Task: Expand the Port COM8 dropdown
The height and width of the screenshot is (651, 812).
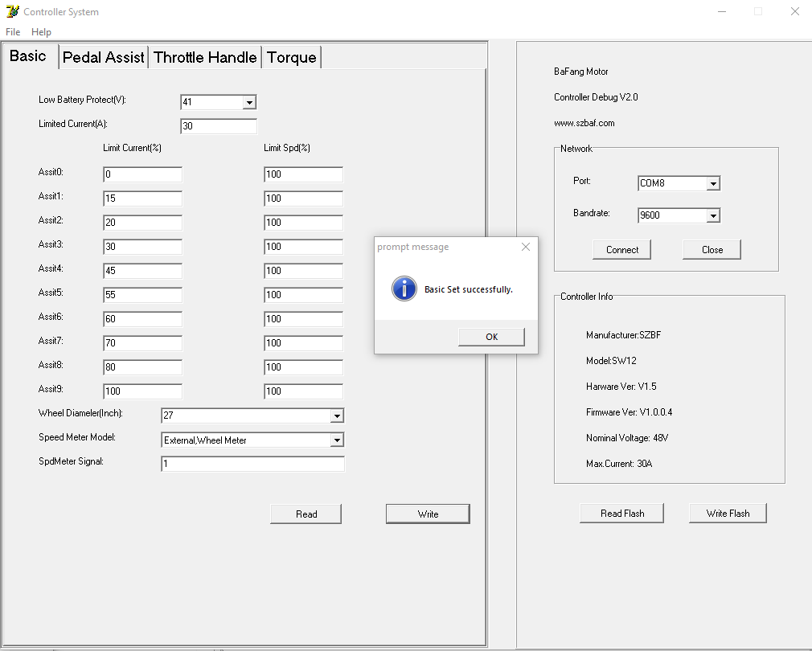Action: (x=714, y=183)
